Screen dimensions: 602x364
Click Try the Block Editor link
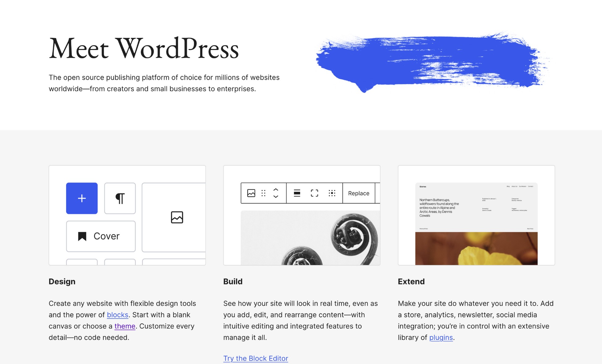pos(255,358)
